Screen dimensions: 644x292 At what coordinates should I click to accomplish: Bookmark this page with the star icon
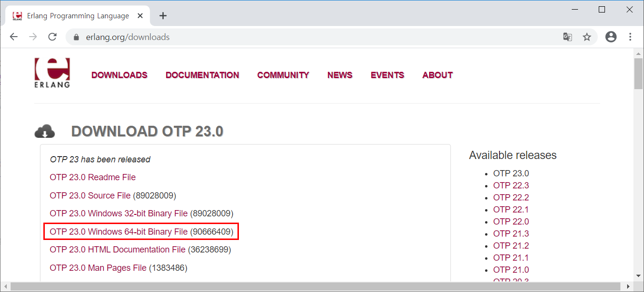click(587, 37)
